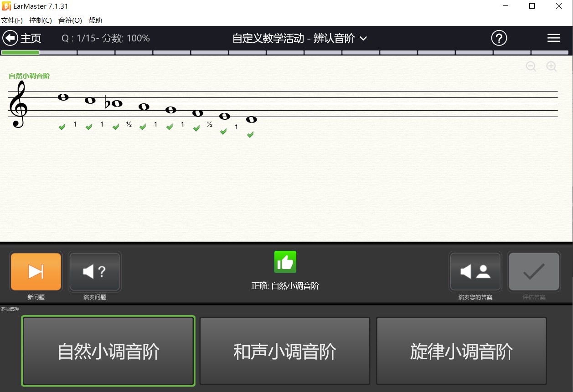Click the 新问题 skip-forward icon
The image size is (573, 392).
pos(36,271)
